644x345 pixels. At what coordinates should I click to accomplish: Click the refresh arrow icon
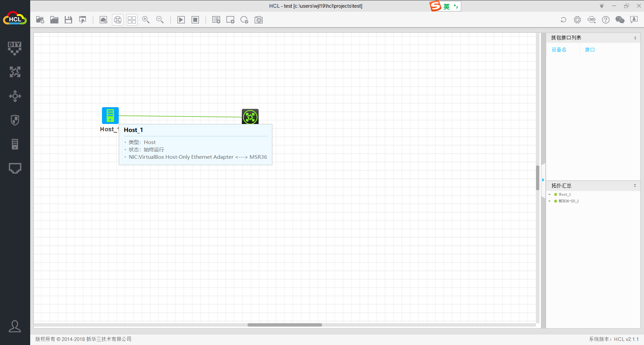point(563,20)
